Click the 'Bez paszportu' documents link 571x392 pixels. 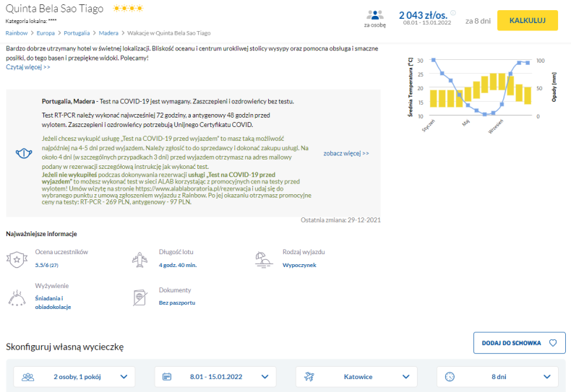pyautogui.click(x=177, y=302)
